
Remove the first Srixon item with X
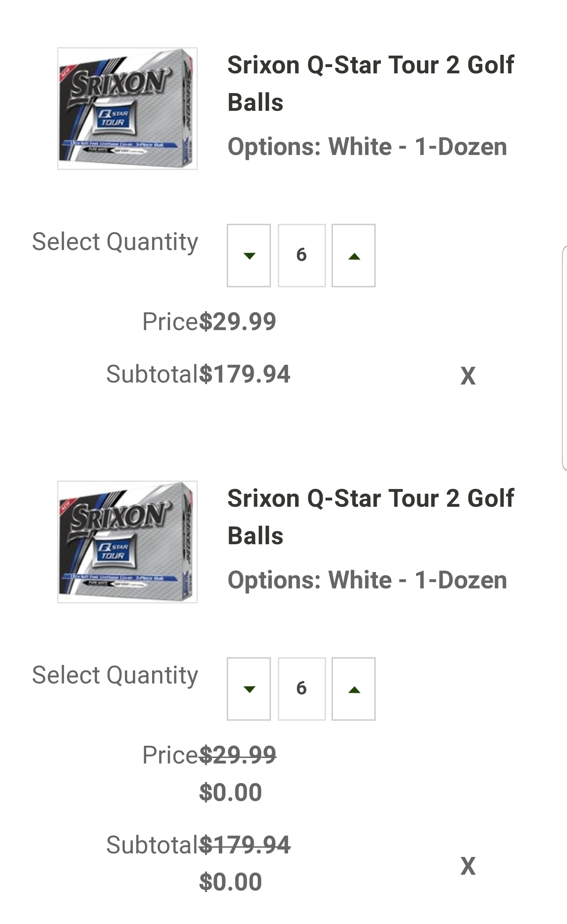pos(468,376)
